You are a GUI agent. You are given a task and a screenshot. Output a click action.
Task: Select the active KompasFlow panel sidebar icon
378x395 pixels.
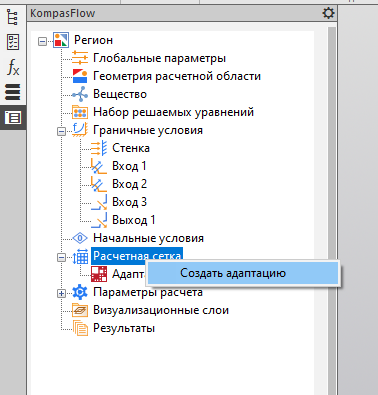click(13, 117)
